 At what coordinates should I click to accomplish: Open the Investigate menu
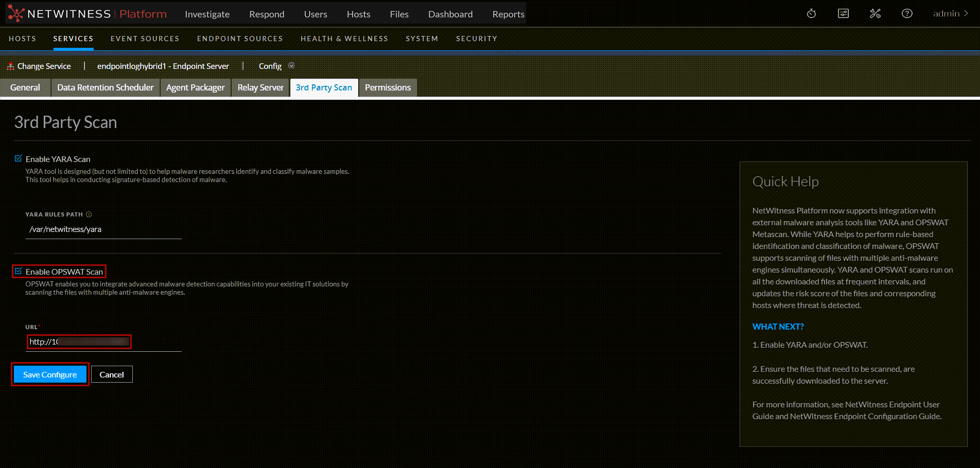(x=207, y=14)
